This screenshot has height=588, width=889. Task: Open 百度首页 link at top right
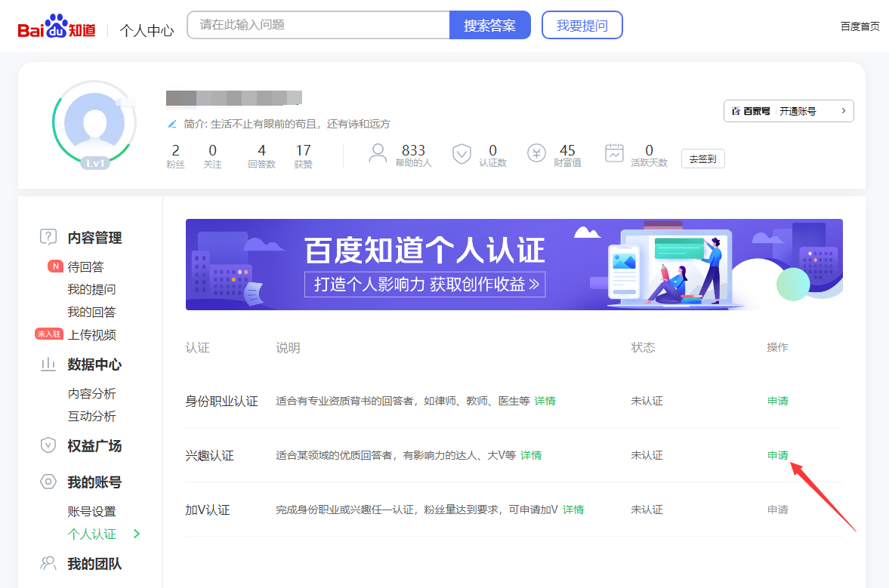point(859,25)
